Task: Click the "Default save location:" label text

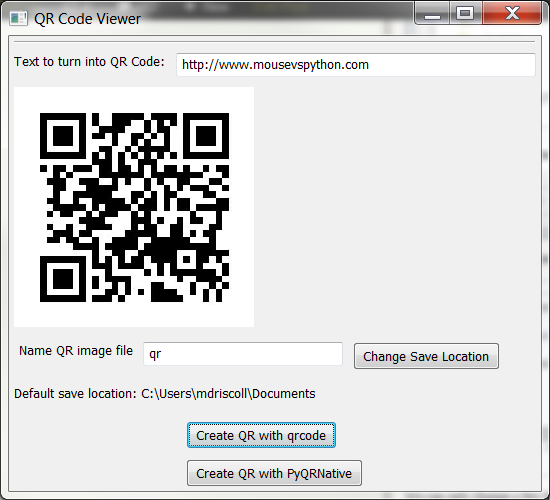Action: [75, 394]
